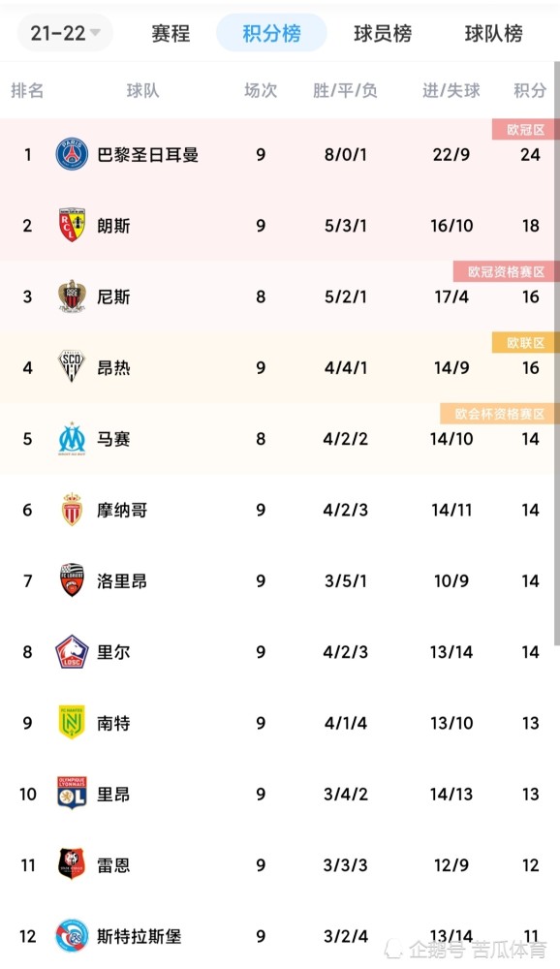Switch to the 赛程 tab
The height and width of the screenshot is (969, 560).
[171, 33]
